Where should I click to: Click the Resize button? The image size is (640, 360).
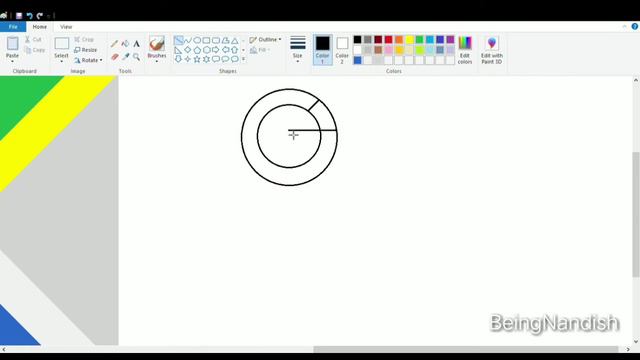tap(86, 50)
